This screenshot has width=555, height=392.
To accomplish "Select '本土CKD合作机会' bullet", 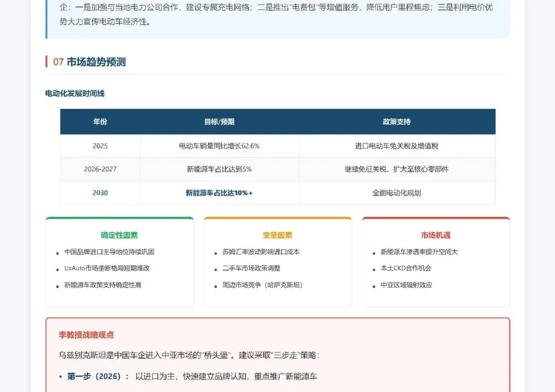I will point(406,268).
